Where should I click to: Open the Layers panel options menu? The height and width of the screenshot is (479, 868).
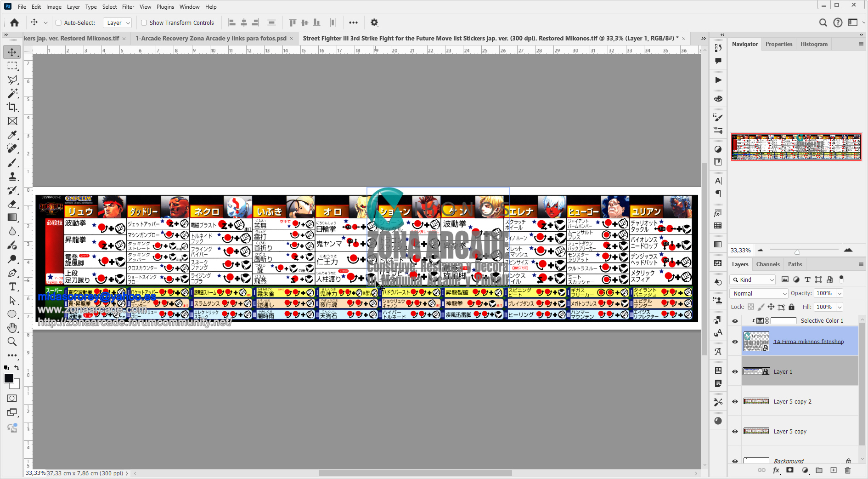(861, 264)
